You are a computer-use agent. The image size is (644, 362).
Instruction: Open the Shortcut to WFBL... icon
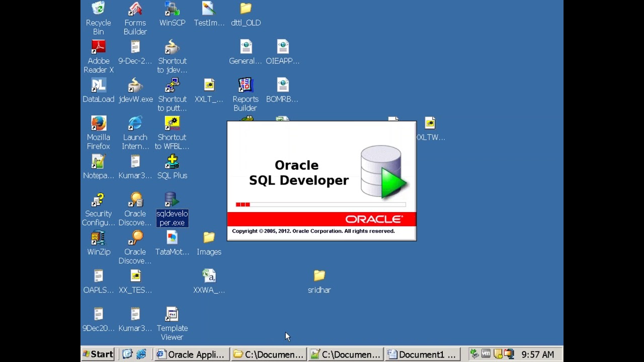point(172,133)
